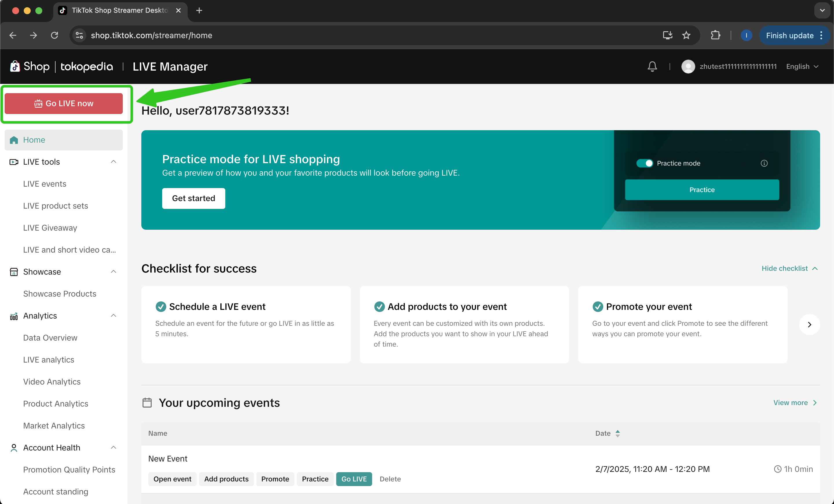Click the notification bell icon
This screenshot has width=834, height=504.
tap(652, 66)
